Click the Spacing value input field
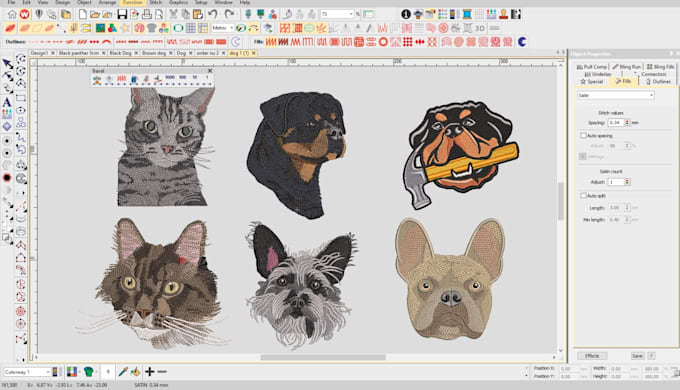The width and height of the screenshot is (680, 390). [615, 123]
